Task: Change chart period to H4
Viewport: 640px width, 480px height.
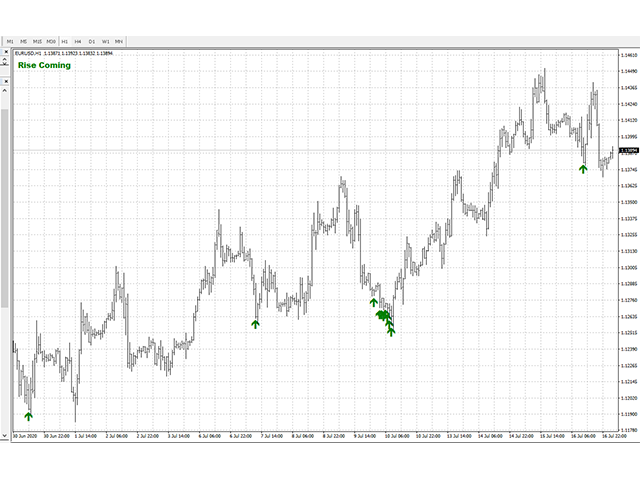Action: pos(78,41)
